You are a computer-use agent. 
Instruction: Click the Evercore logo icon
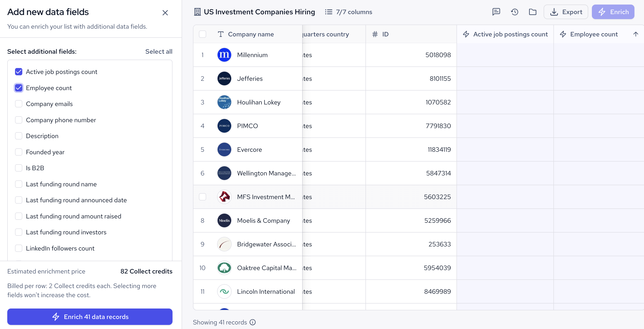(x=224, y=149)
